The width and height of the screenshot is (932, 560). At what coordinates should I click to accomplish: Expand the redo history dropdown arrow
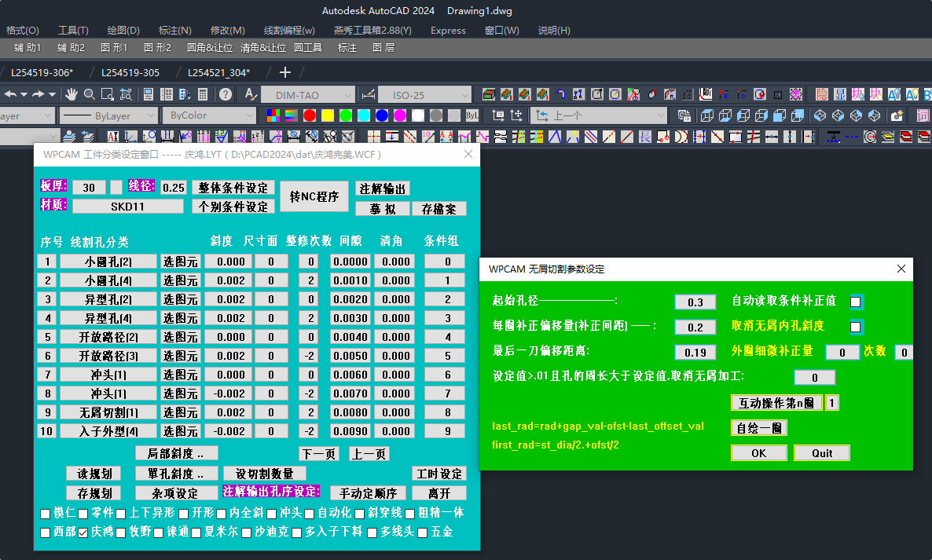[53, 94]
